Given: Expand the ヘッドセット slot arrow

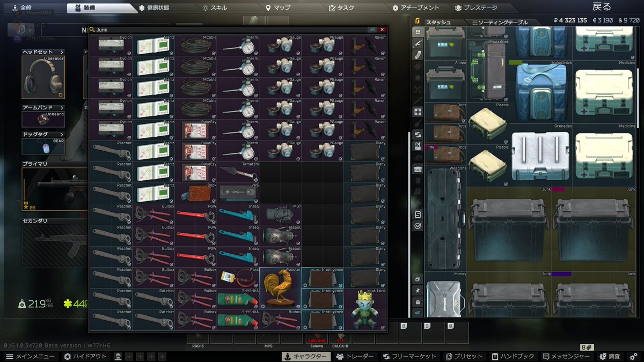Looking at the screenshot, I should click(x=62, y=52).
